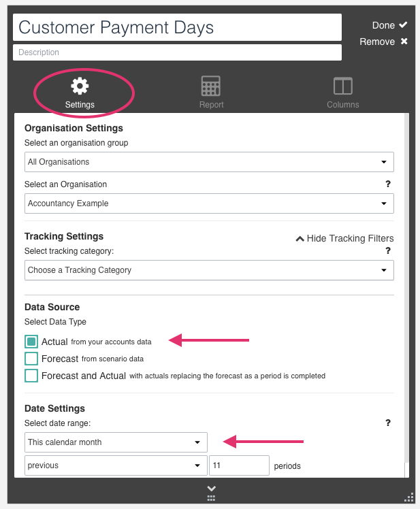Open the Choose a Tracking Category dropdown
Image resolution: width=420 pixels, height=509 pixels.
(x=209, y=270)
